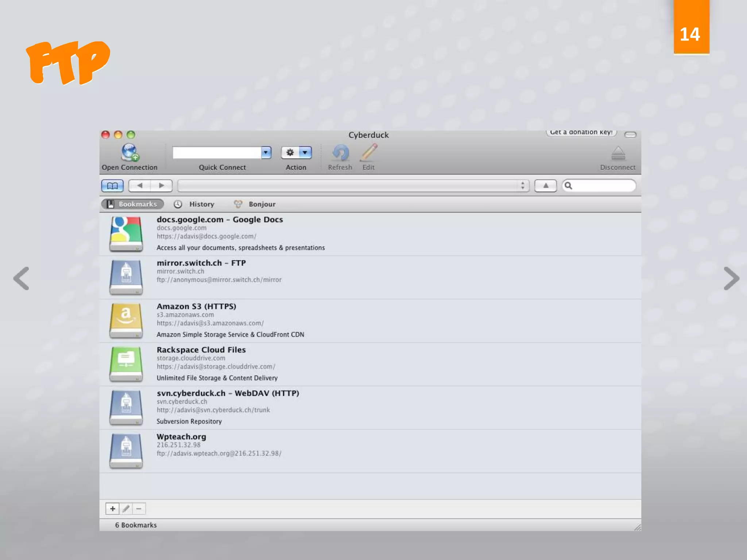
Task: Click the toolbar toggle pill button
Action: tap(630, 135)
